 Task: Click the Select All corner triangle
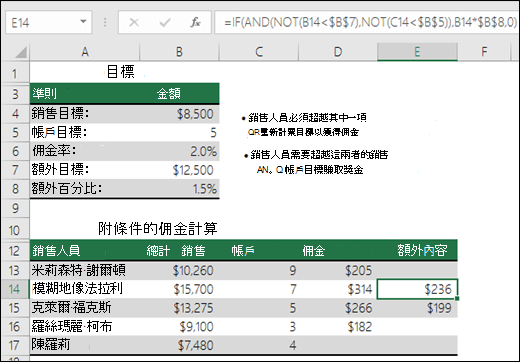(20, 52)
